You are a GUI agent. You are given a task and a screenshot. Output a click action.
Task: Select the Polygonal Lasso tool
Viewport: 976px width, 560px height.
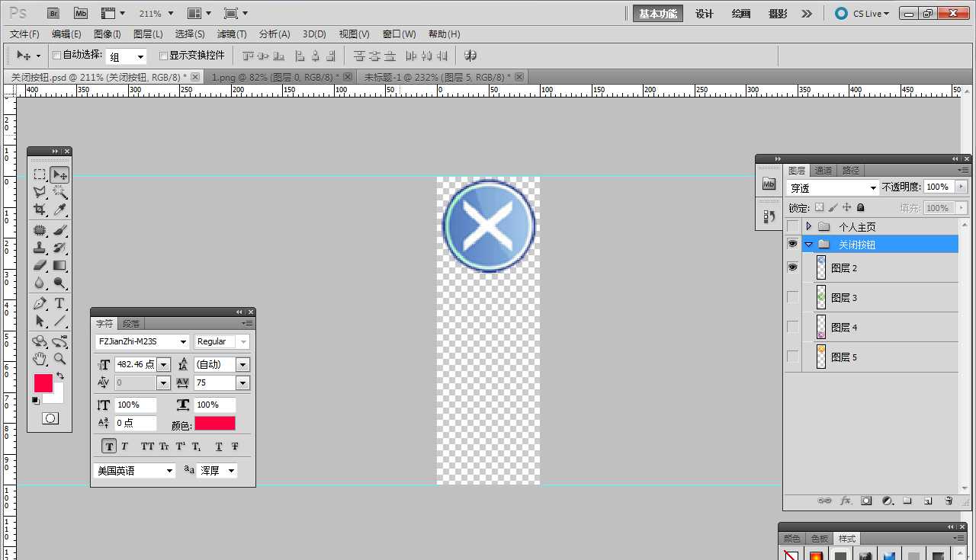(40, 192)
